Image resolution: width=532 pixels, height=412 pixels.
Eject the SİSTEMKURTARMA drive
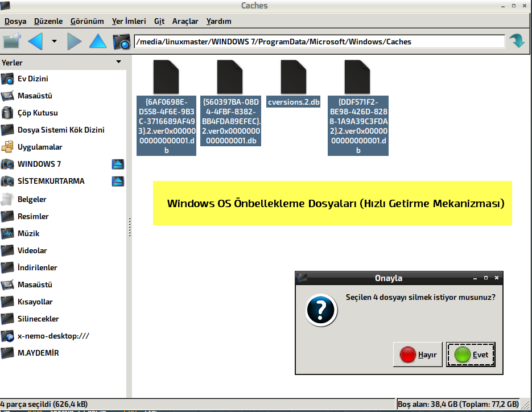click(118, 181)
